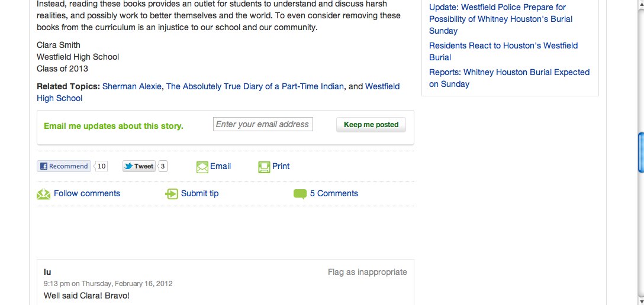The image size is (644, 305).
Task: Click the Keep me posted button
Action: pyautogui.click(x=371, y=125)
